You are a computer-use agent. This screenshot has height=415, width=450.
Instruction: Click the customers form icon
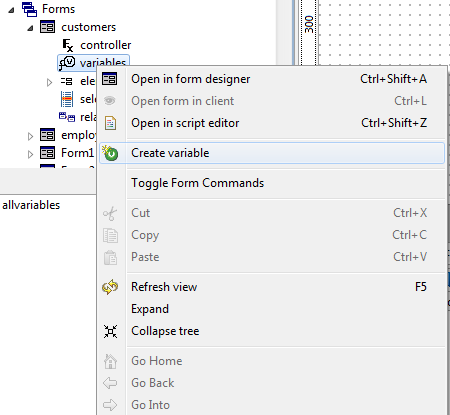(x=47, y=27)
